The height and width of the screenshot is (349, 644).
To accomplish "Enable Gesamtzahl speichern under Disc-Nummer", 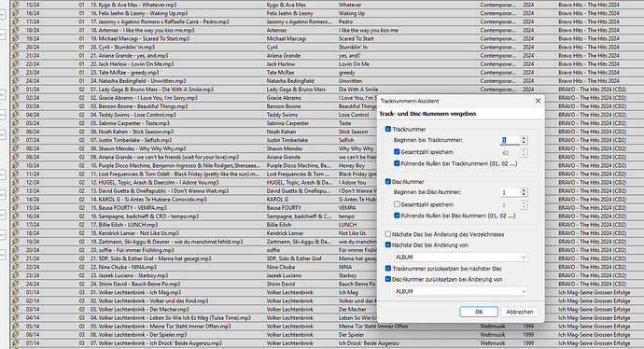I will (x=397, y=204).
